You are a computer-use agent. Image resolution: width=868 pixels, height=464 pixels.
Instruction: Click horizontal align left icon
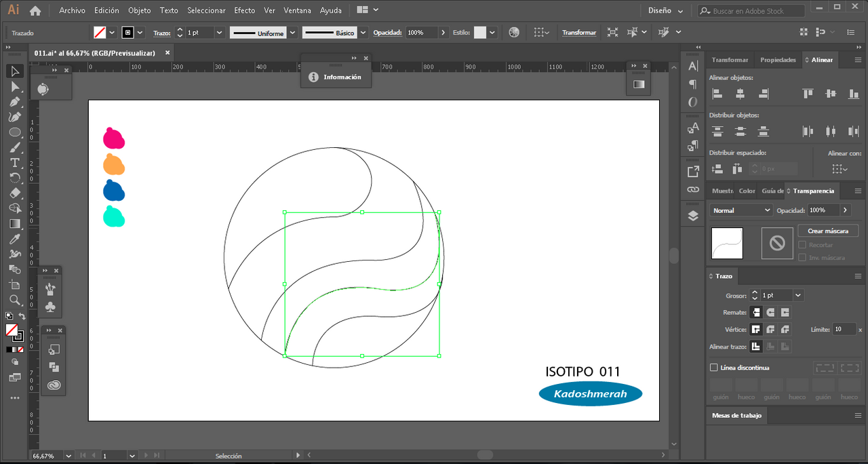click(x=717, y=94)
